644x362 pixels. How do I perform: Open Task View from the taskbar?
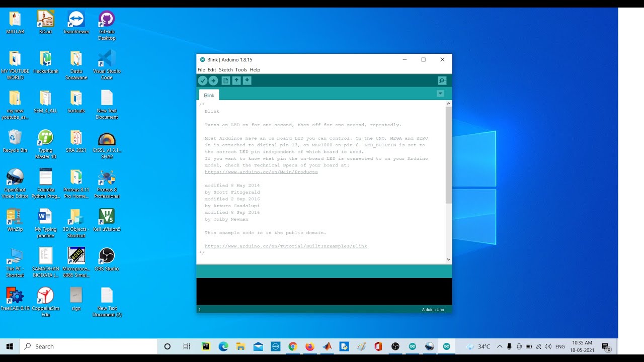(187, 346)
